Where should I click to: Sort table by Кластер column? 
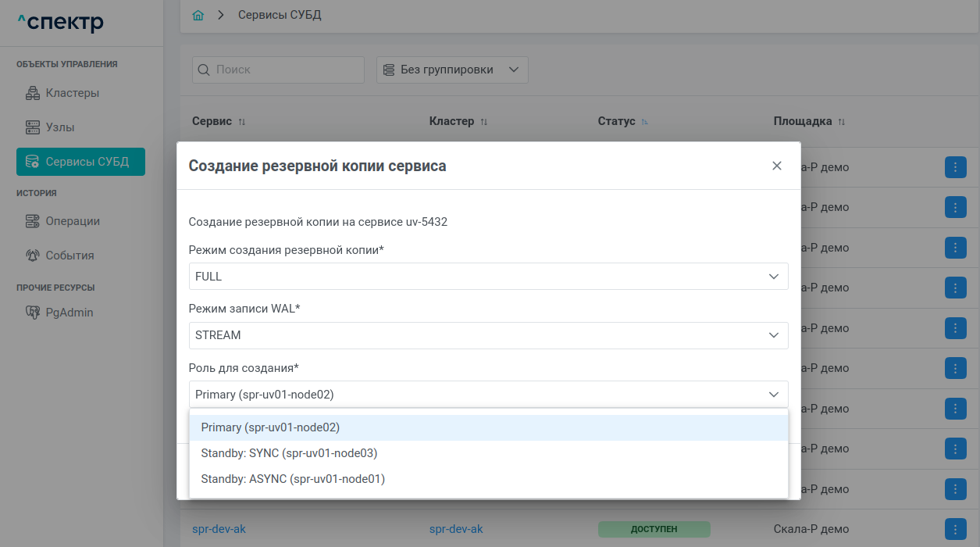(x=484, y=122)
